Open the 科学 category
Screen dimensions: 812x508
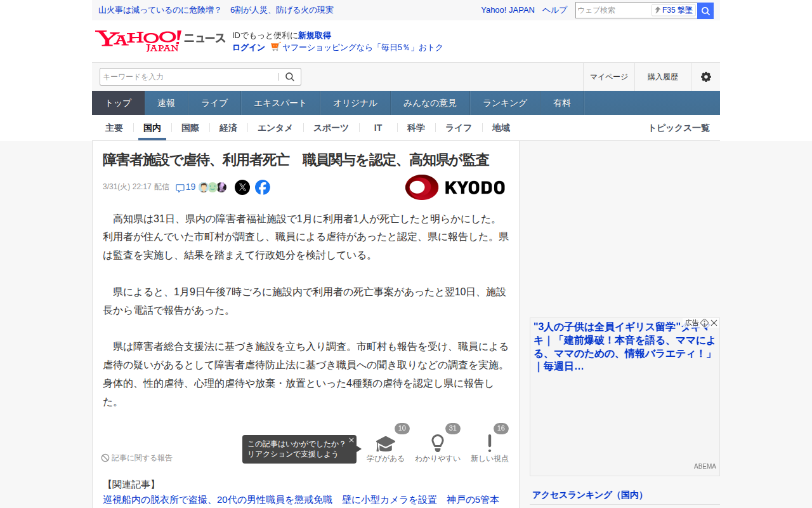click(x=416, y=128)
